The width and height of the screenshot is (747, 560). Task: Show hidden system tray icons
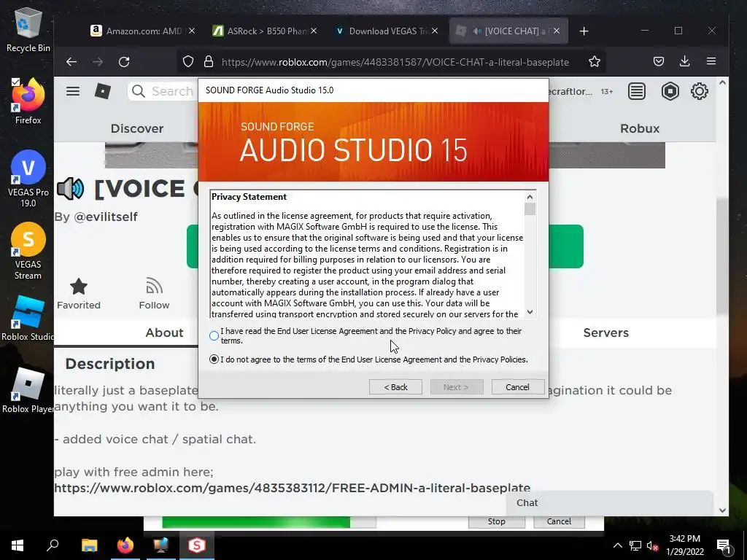[x=617, y=545]
